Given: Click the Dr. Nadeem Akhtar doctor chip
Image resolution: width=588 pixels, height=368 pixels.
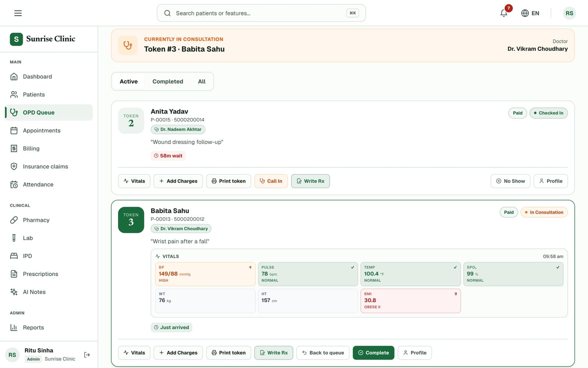Looking at the screenshot, I should (x=178, y=130).
